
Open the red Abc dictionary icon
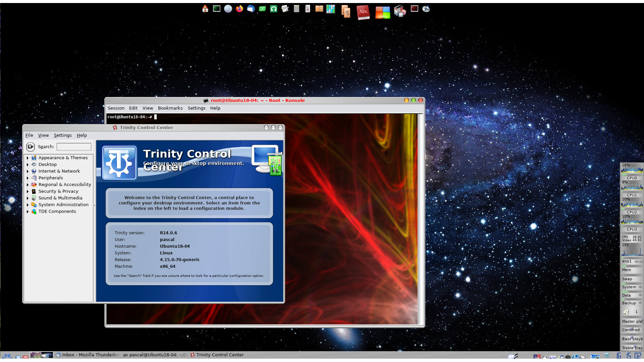tap(363, 12)
